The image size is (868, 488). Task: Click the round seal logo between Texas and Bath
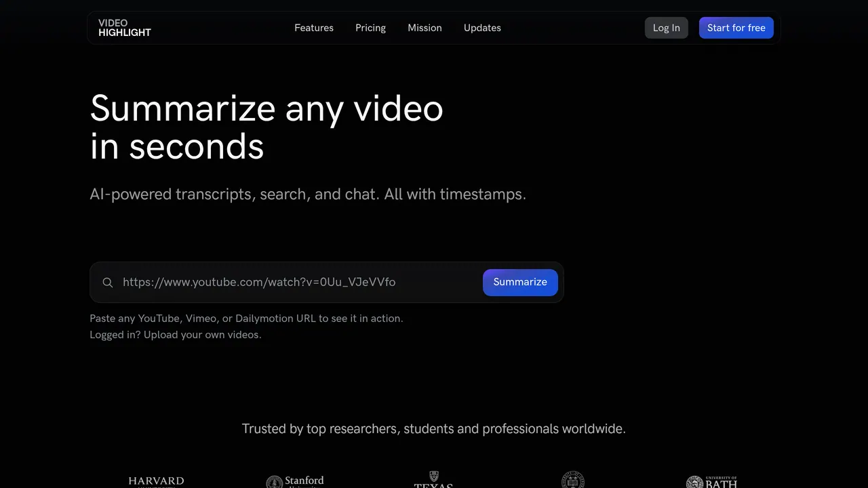pyautogui.click(x=573, y=480)
